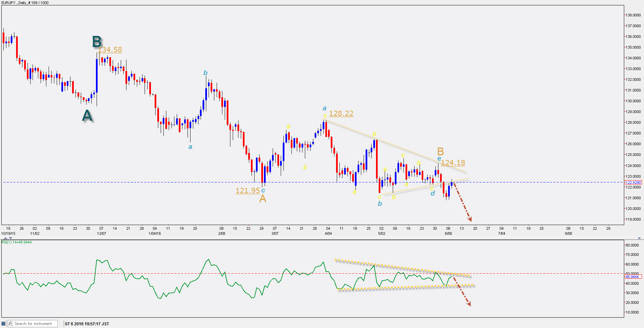Click the up triangle above RSI panel
The height and width of the screenshot is (328, 644).
coord(5,238)
